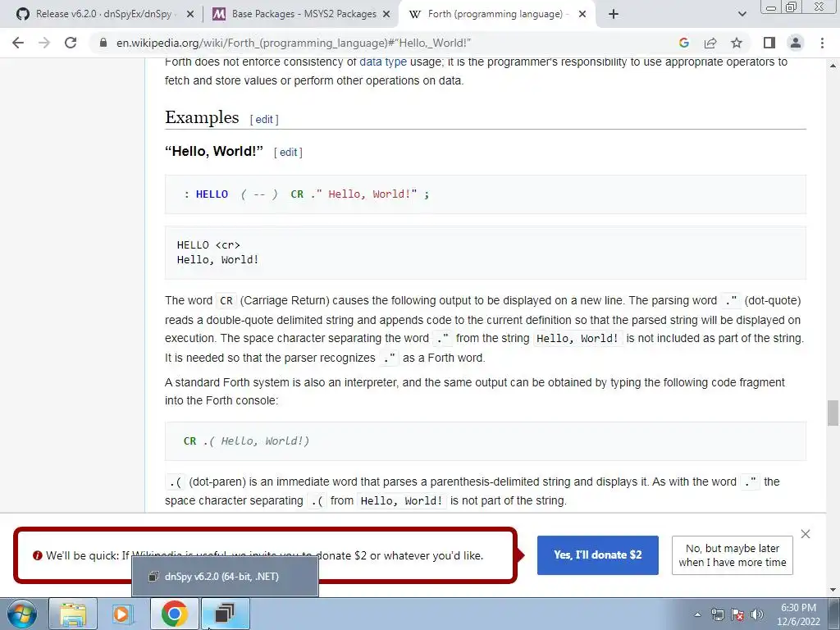Open Action Center flag icon

tap(737, 614)
